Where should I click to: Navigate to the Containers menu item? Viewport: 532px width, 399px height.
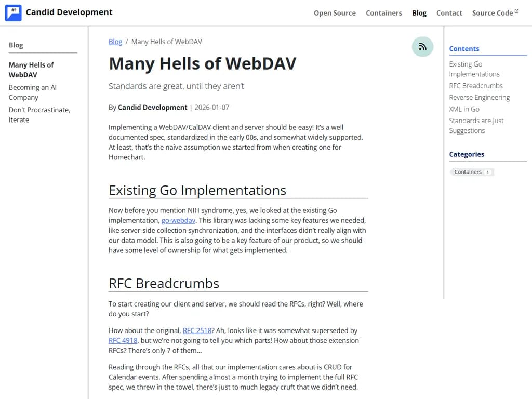(x=384, y=13)
